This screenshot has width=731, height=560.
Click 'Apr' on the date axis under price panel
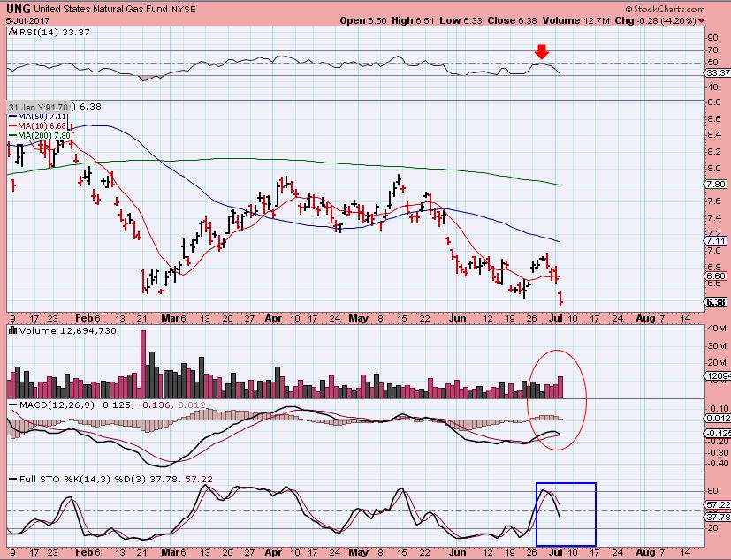tap(273, 319)
